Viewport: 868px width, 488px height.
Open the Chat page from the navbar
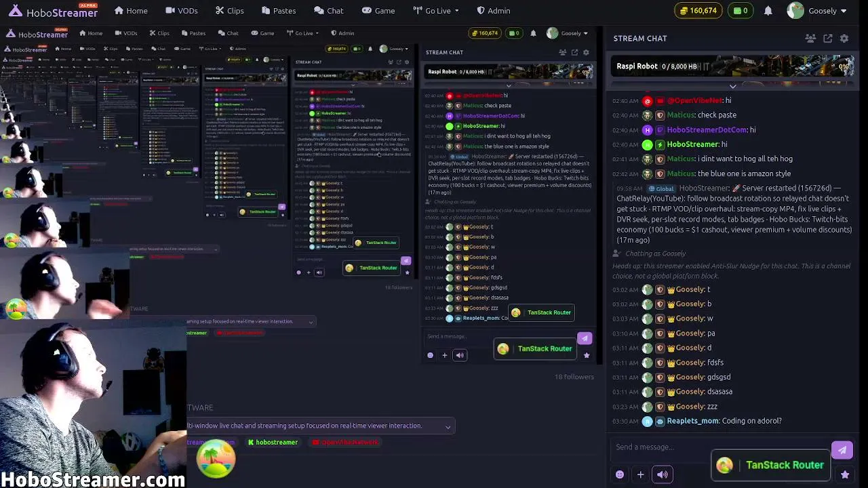(x=329, y=11)
